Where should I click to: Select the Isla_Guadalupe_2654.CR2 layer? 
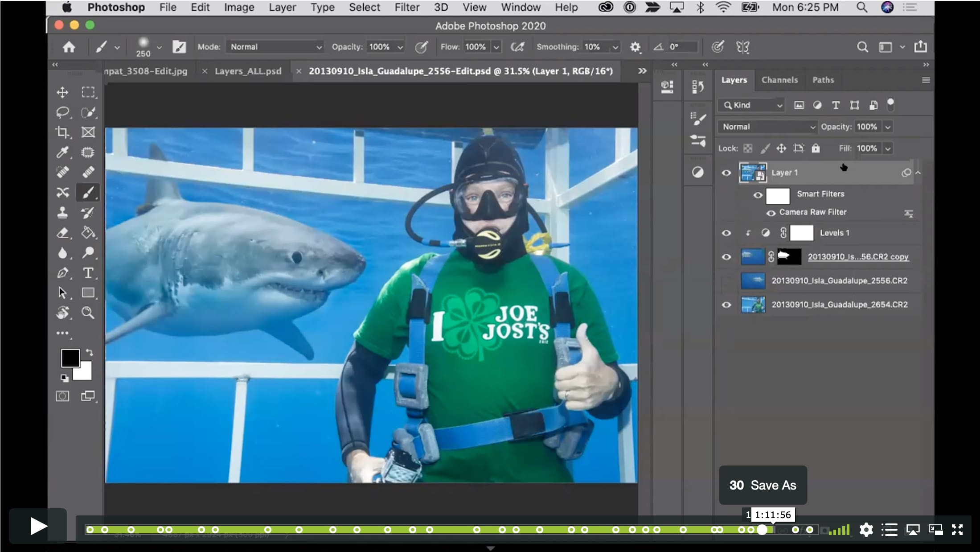[839, 305]
